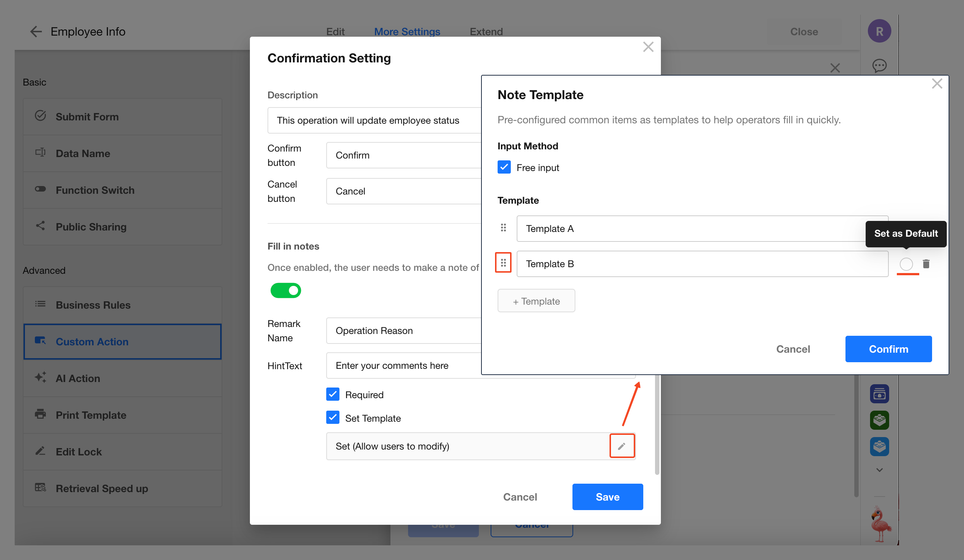Open the flamingo assistant icon
964x560 pixels.
(x=880, y=524)
